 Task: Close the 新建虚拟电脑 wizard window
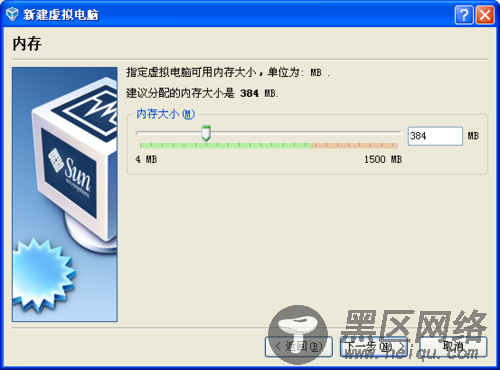tap(485, 15)
